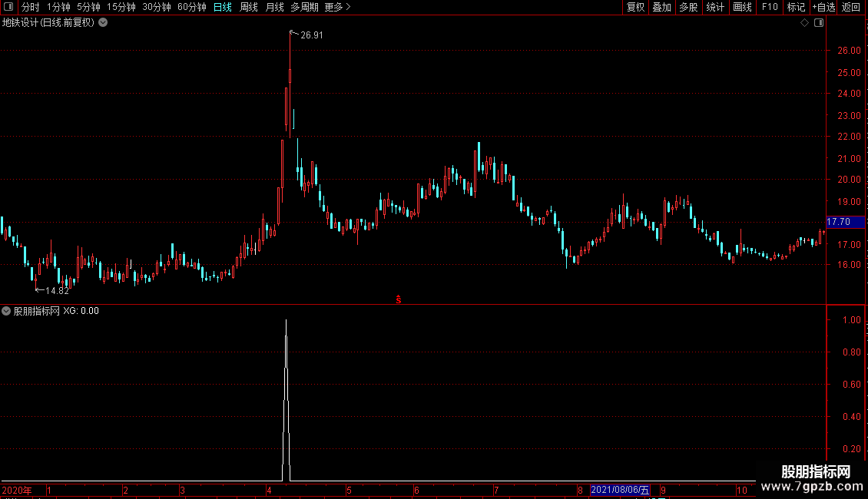Click the red S marker below the chart

[x=399, y=299]
